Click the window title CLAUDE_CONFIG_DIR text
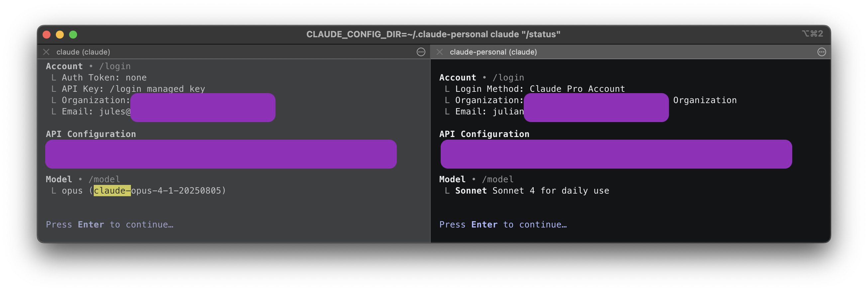Screen dimensions: 868x292 [x=433, y=34]
